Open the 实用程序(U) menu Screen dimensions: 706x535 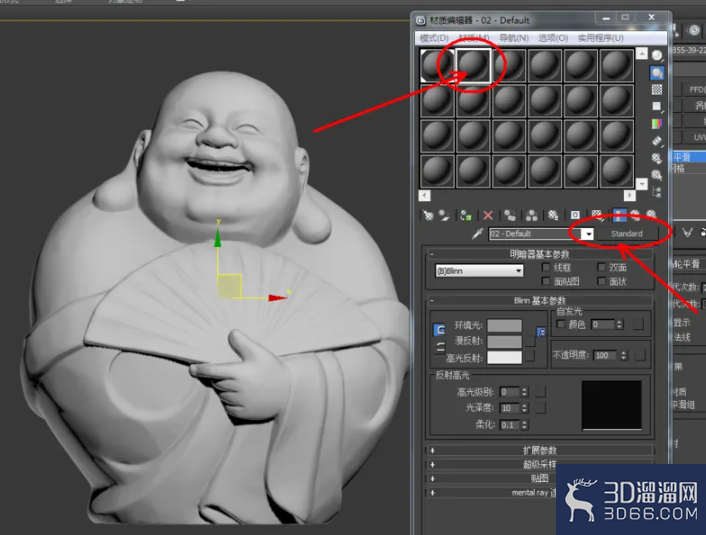pyautogui.click(x=601, y=38)
